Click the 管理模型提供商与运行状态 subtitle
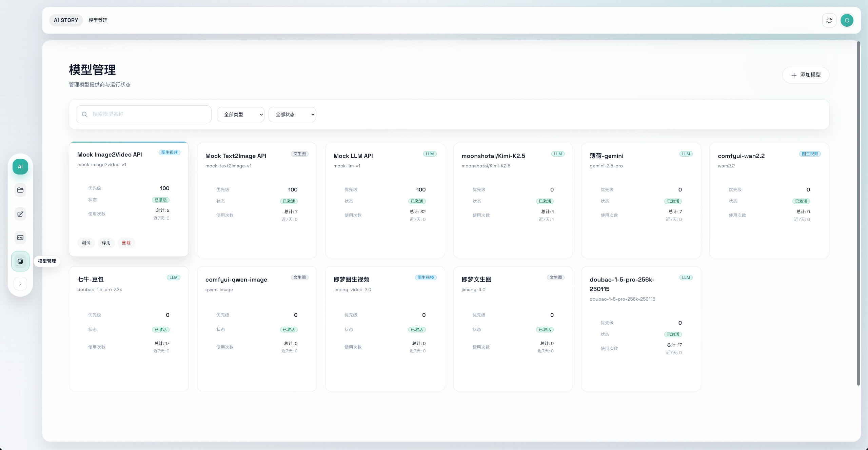This screenshot has width=868, height=450. click(x=100, y=85)
